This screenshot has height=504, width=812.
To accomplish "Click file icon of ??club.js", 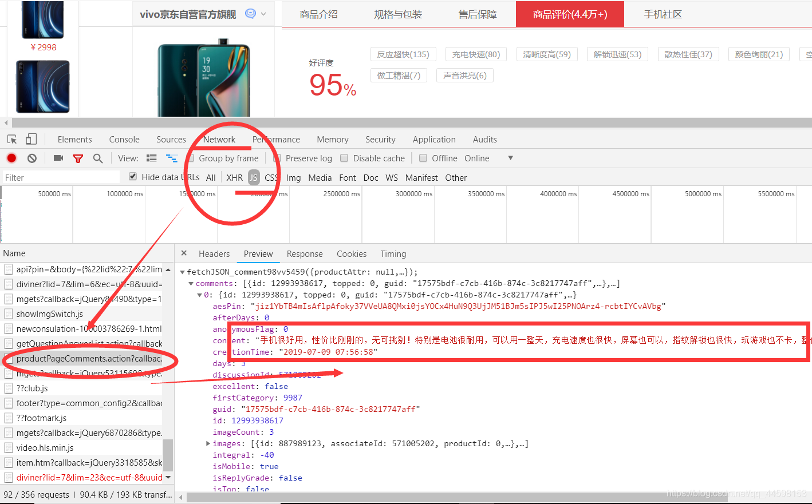I will 9,388.
